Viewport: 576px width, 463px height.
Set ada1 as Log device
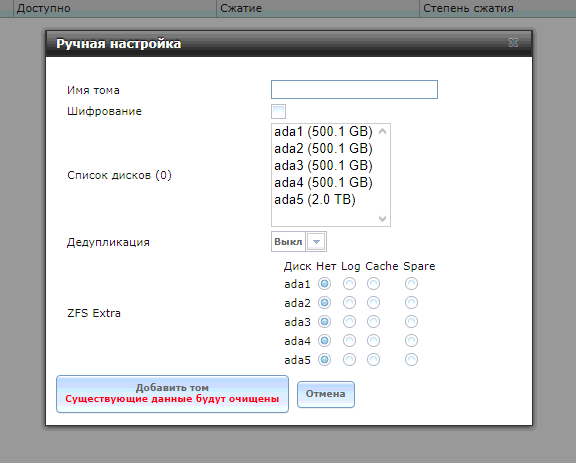tap(349, 284)
